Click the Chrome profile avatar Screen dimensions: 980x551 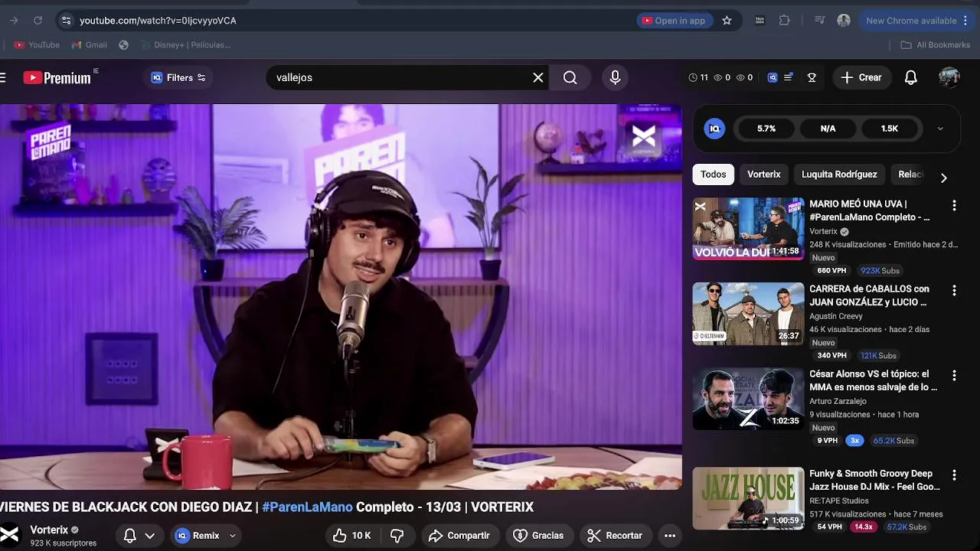(x=844, y=21)
